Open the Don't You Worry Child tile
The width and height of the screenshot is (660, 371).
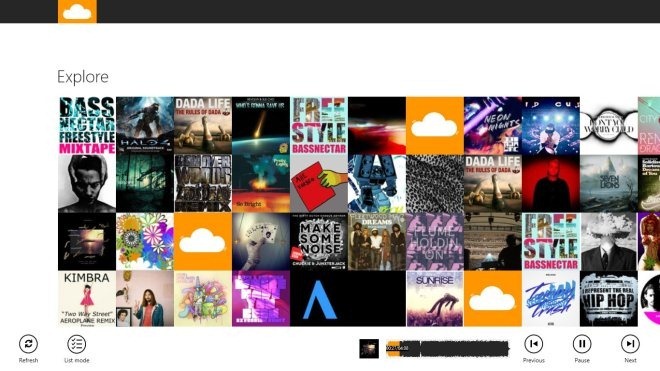tap(609, 125)
